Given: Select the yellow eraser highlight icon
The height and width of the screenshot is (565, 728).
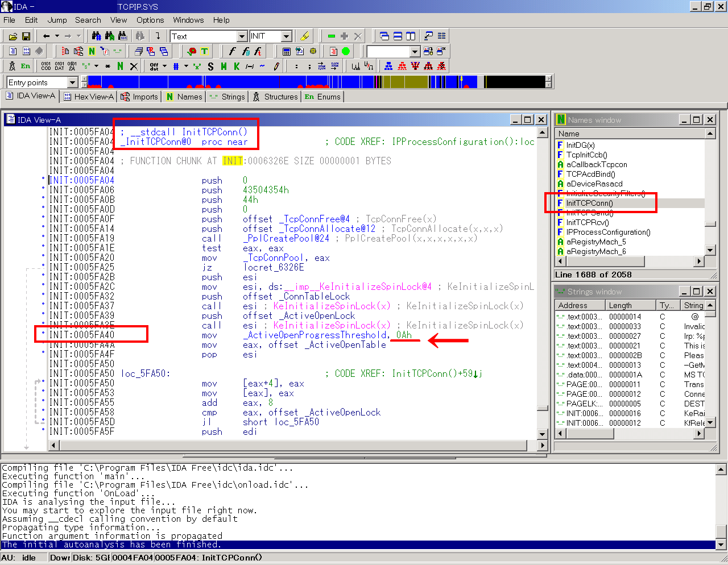Looking at the screenshot, I should (304, 35).
